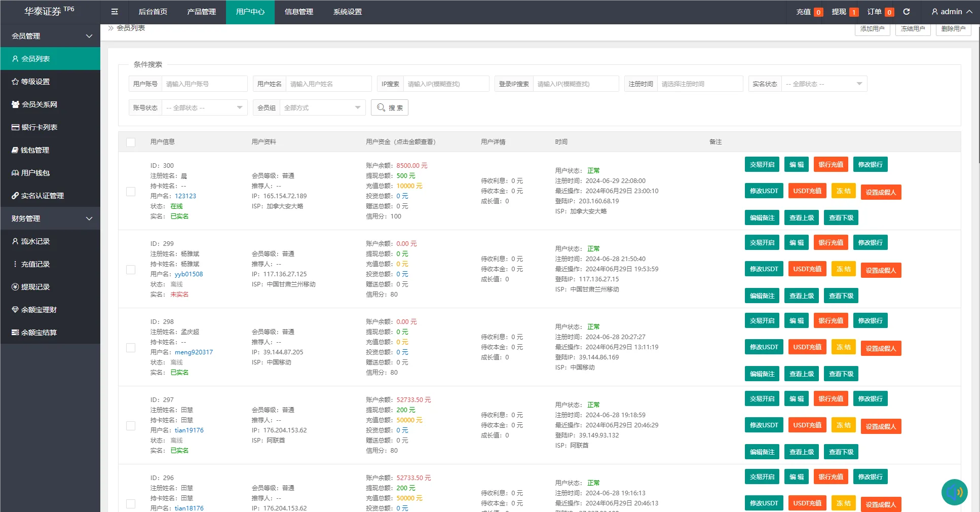
Task: Open 余额宝理财 diamond icon in sidebar
Action: [x=15, y=310]
